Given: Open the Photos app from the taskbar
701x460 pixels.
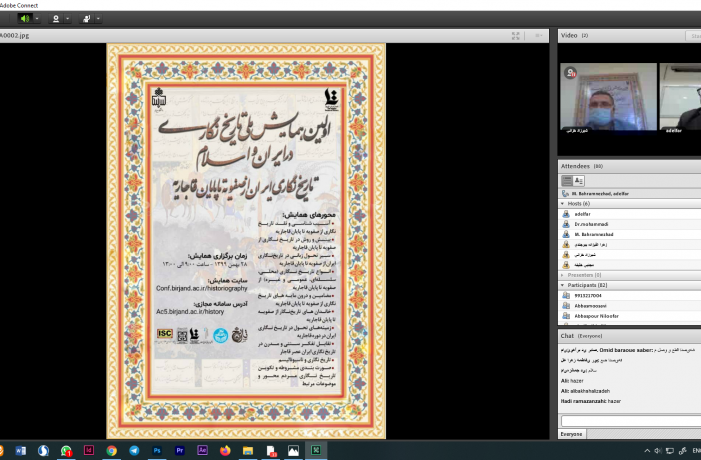Looking at the screenshot, I should pos(293,451).
